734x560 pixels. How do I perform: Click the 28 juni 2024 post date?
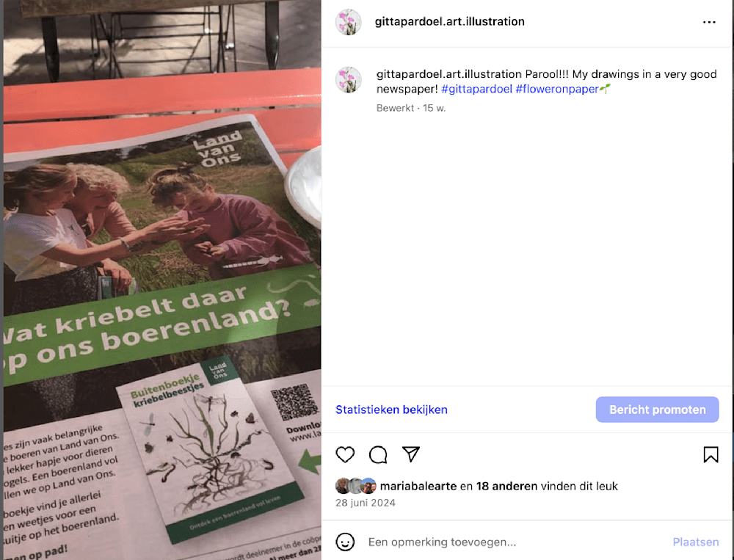click(365, 503)
